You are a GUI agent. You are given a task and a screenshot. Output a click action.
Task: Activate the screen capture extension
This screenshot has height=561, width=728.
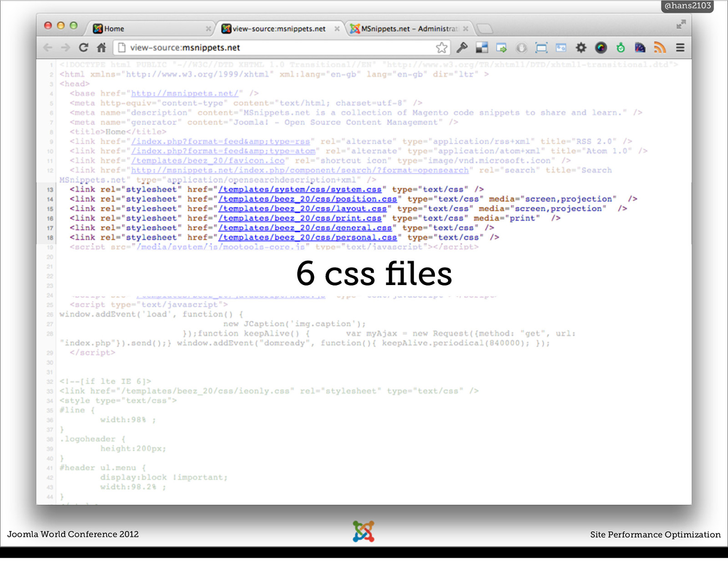(541, 47)
